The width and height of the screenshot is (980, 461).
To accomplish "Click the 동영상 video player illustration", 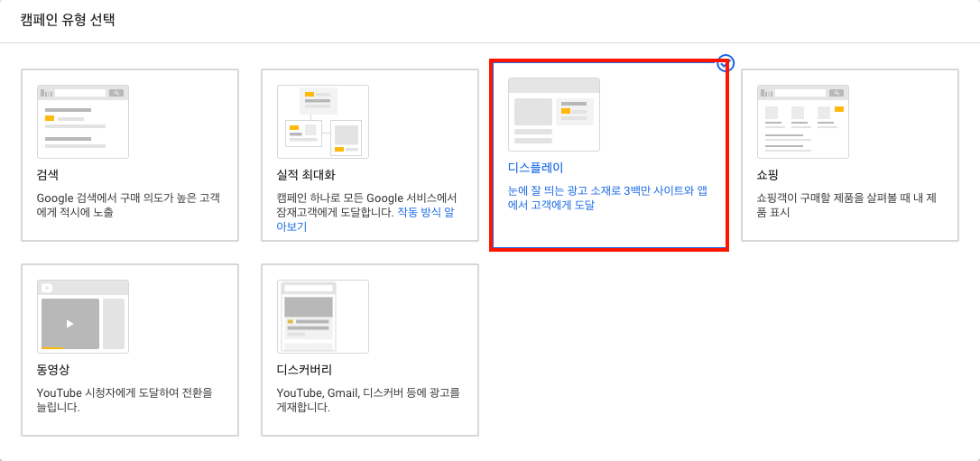I will point(83,317).
